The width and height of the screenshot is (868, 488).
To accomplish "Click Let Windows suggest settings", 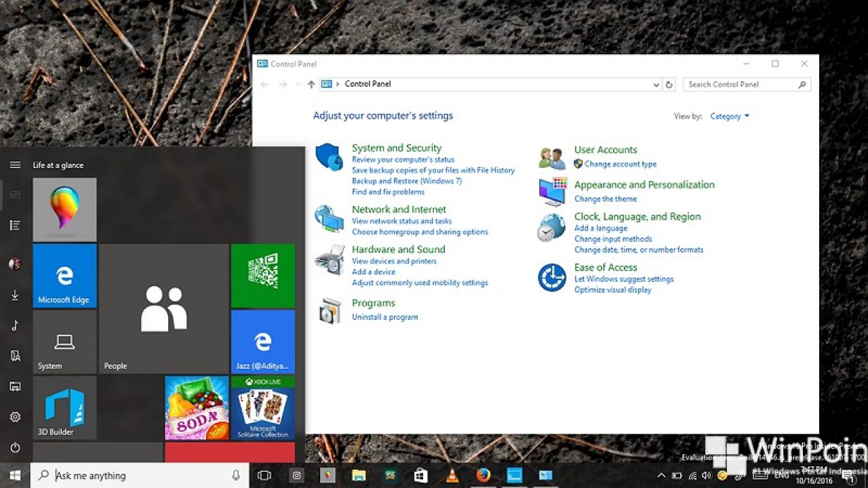I will (x=624, y=279).
